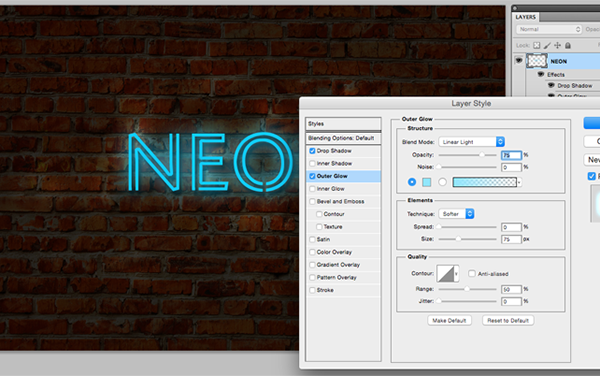
Task: Enable Bevel and Emboss checkbox
Action: [312, 201]
